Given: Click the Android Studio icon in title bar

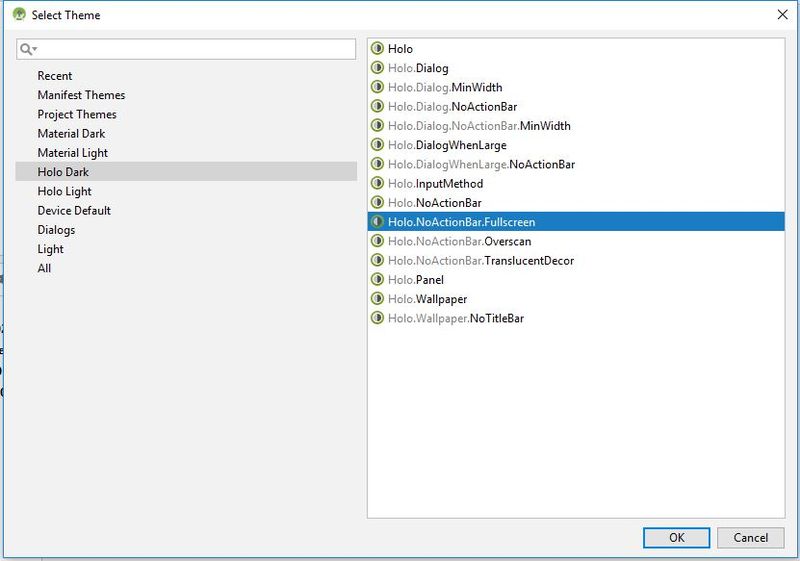Looking at the screenshot, I should pyautogui.click(x=19, y=14).
